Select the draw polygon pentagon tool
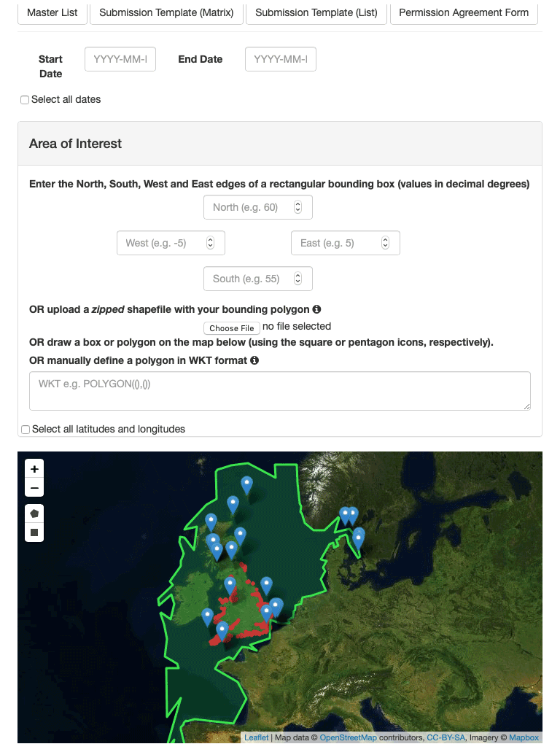The width and height of the screenshot is (560, 752). coord(34,513)
